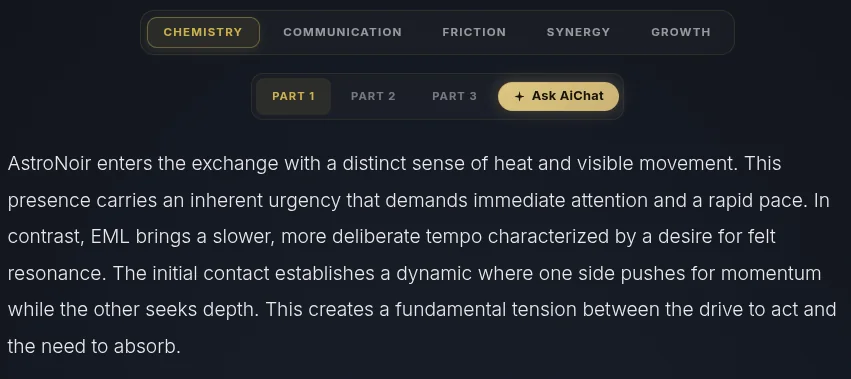Click the Ask AiChat button
Viewport: 851px width, 379px height.
click(x=558, y=97)
